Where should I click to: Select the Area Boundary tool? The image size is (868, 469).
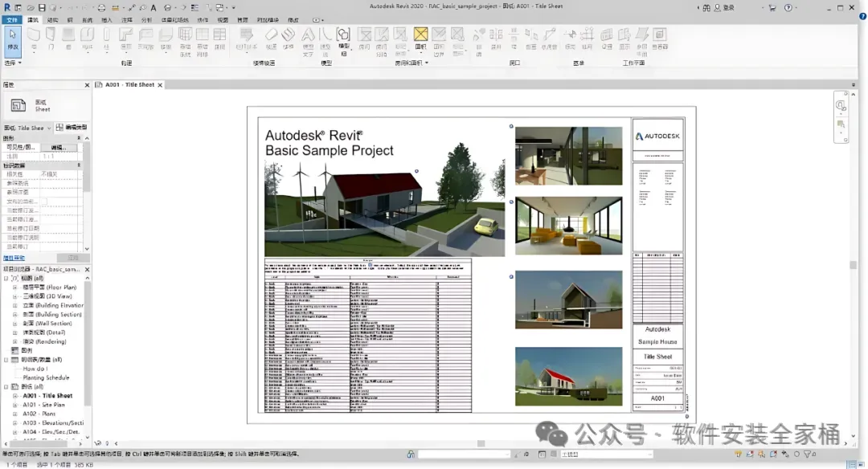[439, 41]
